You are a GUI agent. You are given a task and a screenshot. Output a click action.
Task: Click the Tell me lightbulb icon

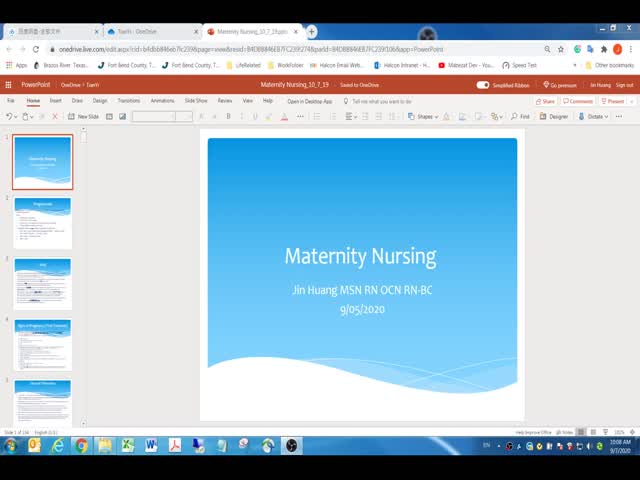(346, 101)
